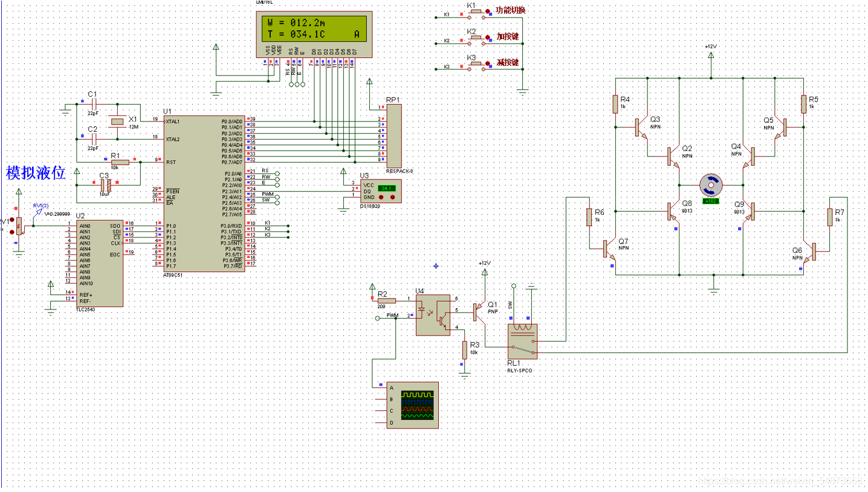
Task: Click the RV1(3) voltage probe label
Action: click(40, 206)
